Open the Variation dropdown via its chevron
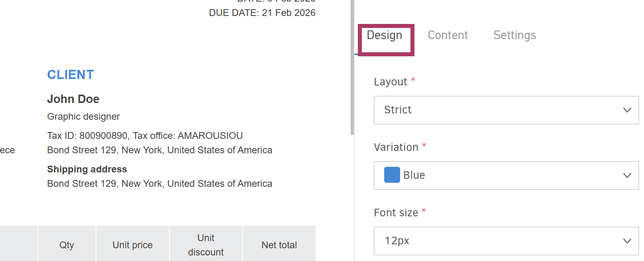Viewport: 644px width, 261px height. point(627,176)
